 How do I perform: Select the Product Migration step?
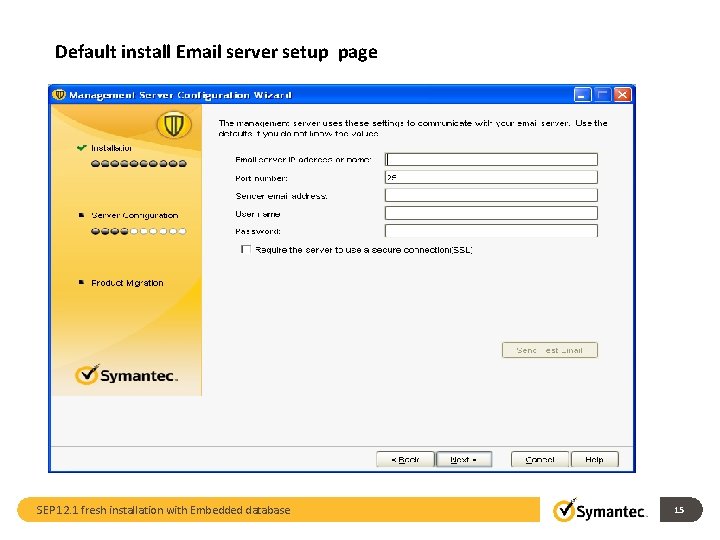click(127, 283)
